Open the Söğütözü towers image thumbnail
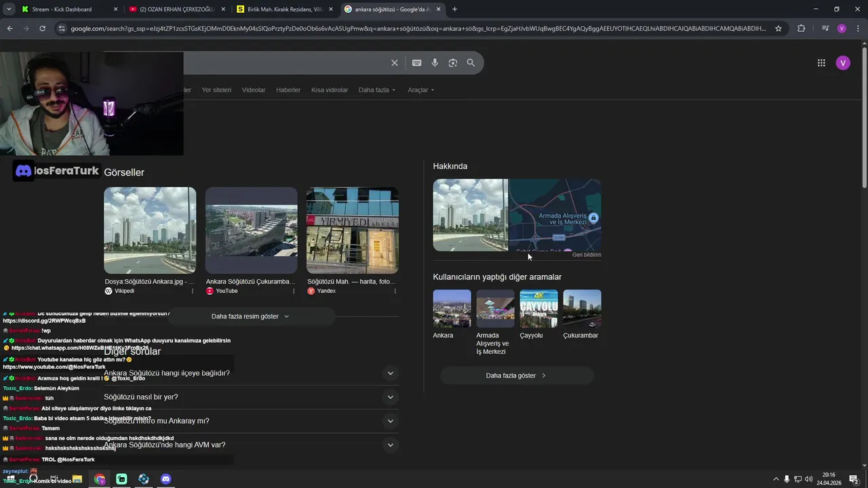The height and width of the screenshot is (488, 868). tap(150, 230)
